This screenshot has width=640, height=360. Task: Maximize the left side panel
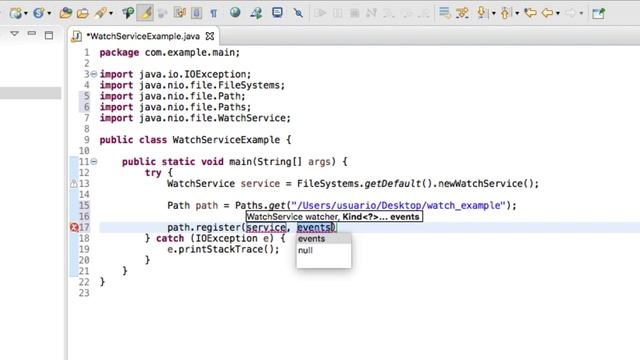coord(49,35)
